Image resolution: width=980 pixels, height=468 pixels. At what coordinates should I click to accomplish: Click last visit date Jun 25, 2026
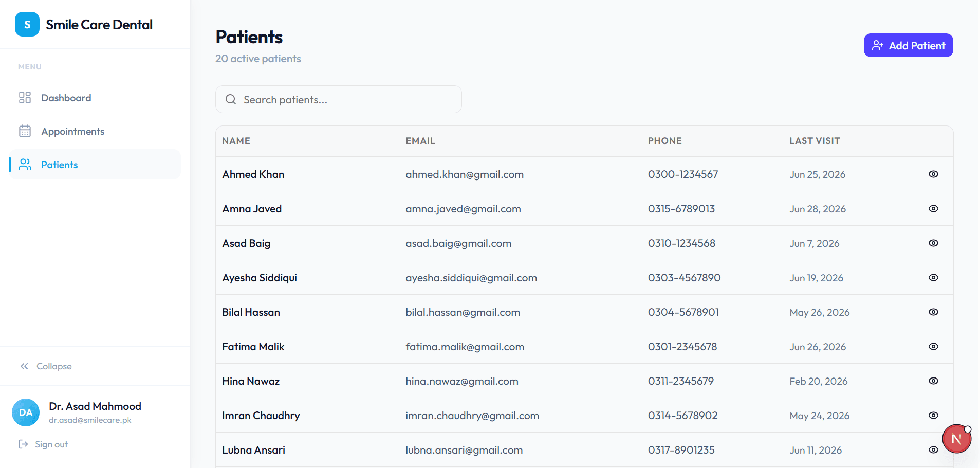[x=817, y=174]
